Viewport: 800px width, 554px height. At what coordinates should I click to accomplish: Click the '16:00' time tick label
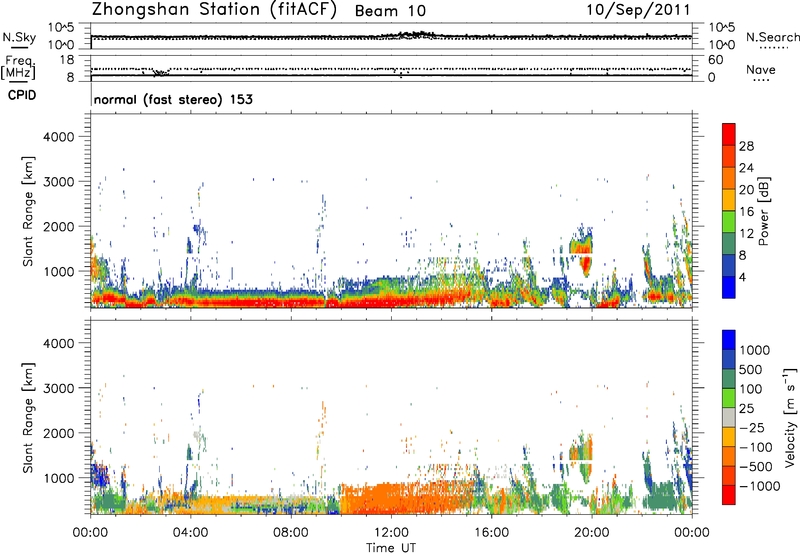(491, 533)
